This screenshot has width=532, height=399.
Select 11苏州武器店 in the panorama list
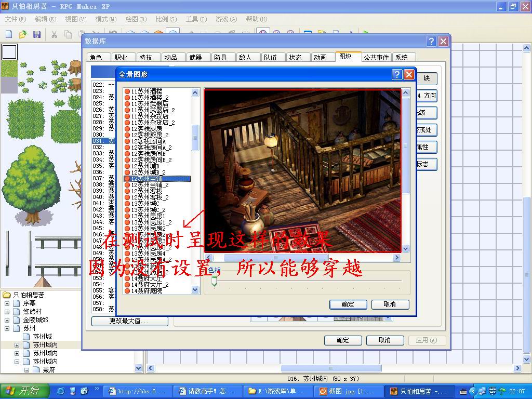[x=150, y=104]
